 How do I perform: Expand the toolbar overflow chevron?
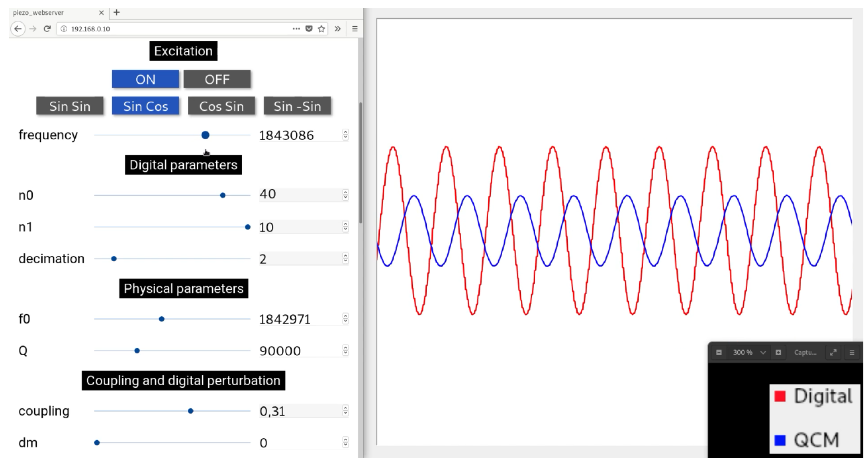[x=337, y=29]
